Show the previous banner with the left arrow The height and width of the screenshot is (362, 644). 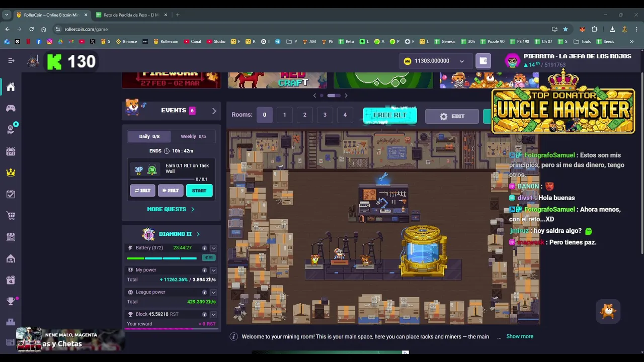coord(315,96)
